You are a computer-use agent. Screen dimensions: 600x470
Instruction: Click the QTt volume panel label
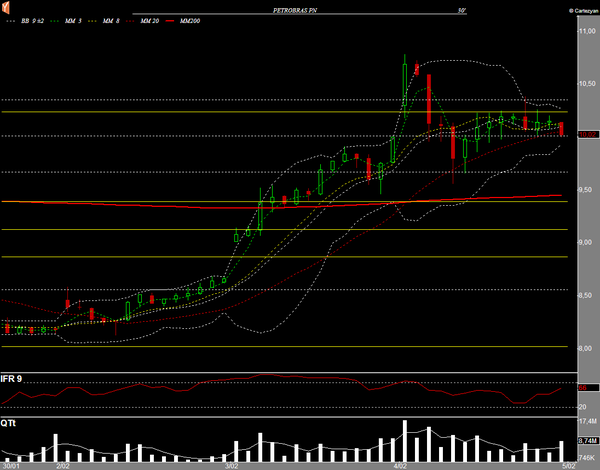8,423
